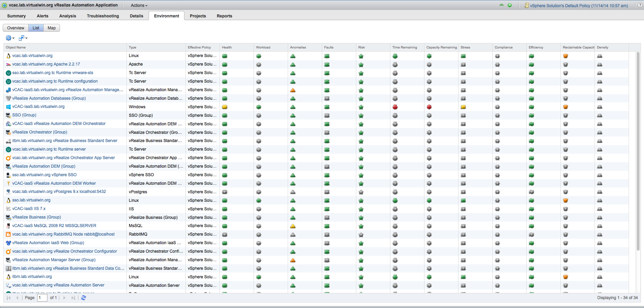Click the policy document icon in header
Viewport: 644px width, 308px height.
[x=527, y=5]
